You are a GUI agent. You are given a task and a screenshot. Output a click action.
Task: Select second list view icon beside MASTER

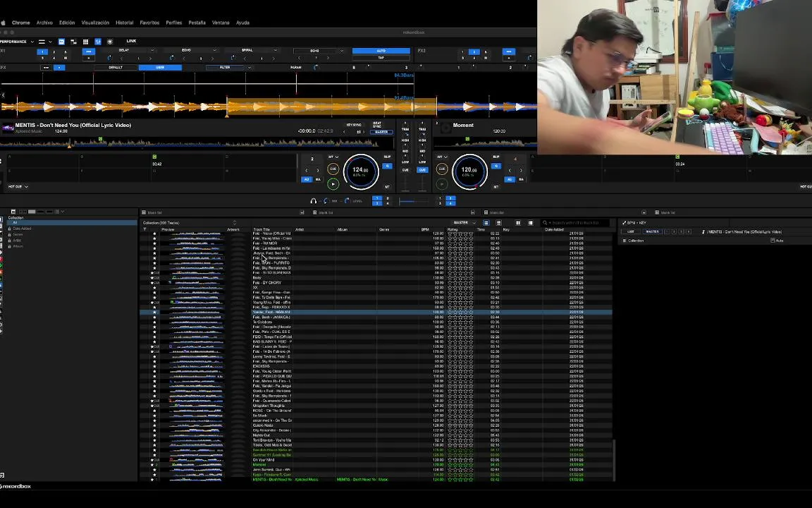point(498,223)
